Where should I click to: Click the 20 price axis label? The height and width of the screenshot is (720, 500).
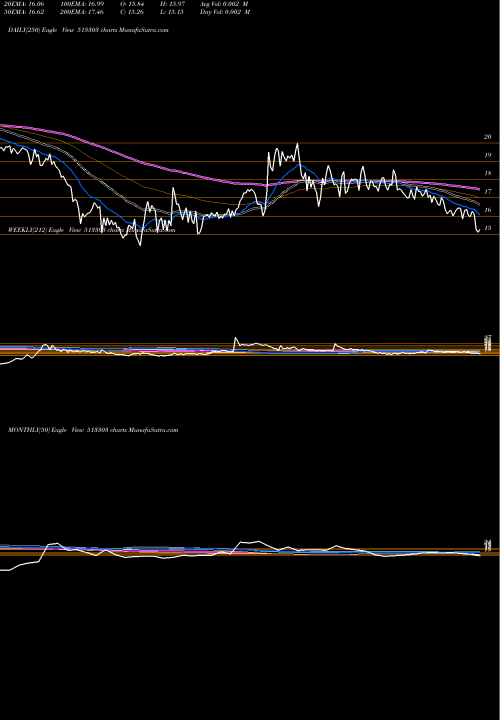[x=487, y=137]
